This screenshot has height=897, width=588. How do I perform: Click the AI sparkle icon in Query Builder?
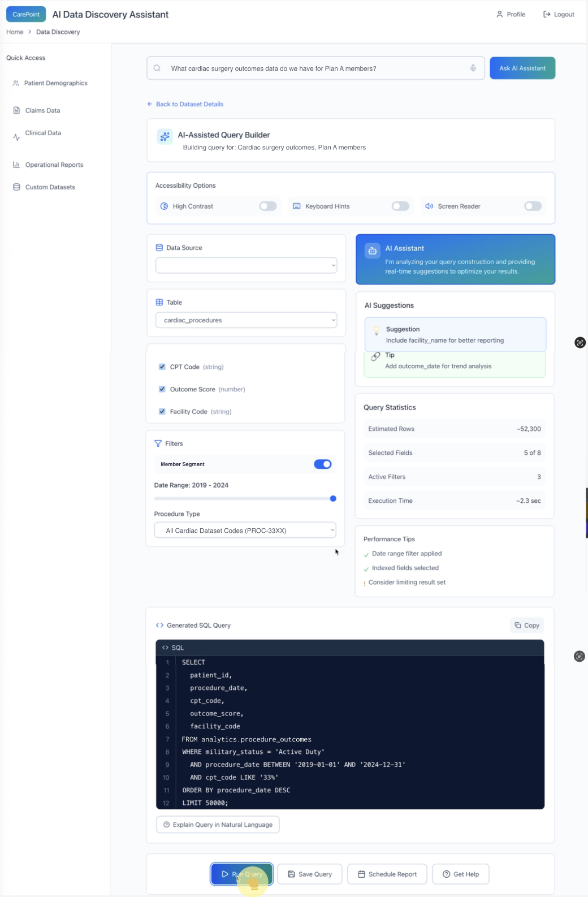(x=165, y=136)
